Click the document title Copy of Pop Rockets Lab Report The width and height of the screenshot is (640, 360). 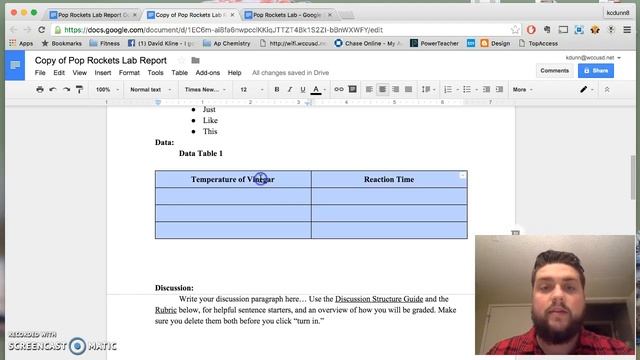click(x=100, y=60)
